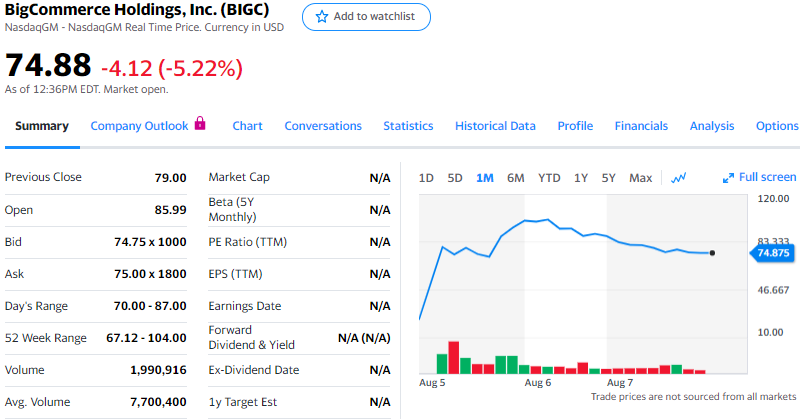
Task: Choose the YTD chart range
Action: coord(549,178)
